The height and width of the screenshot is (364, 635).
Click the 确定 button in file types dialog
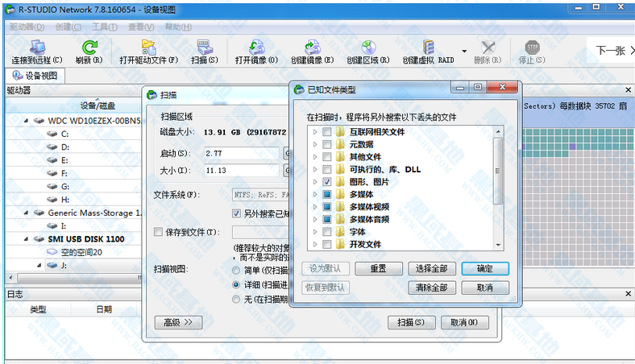(485, 268)
